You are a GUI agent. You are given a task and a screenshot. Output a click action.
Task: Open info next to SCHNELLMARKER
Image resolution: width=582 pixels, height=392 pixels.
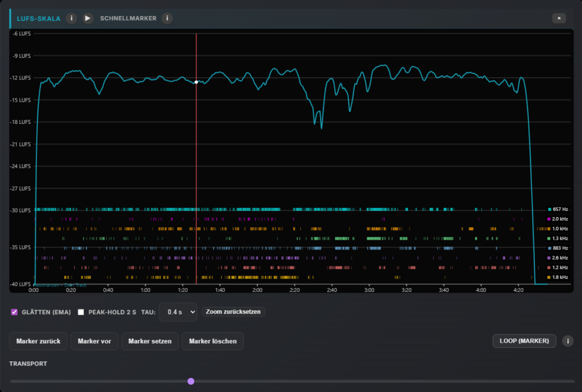[167, 18]
